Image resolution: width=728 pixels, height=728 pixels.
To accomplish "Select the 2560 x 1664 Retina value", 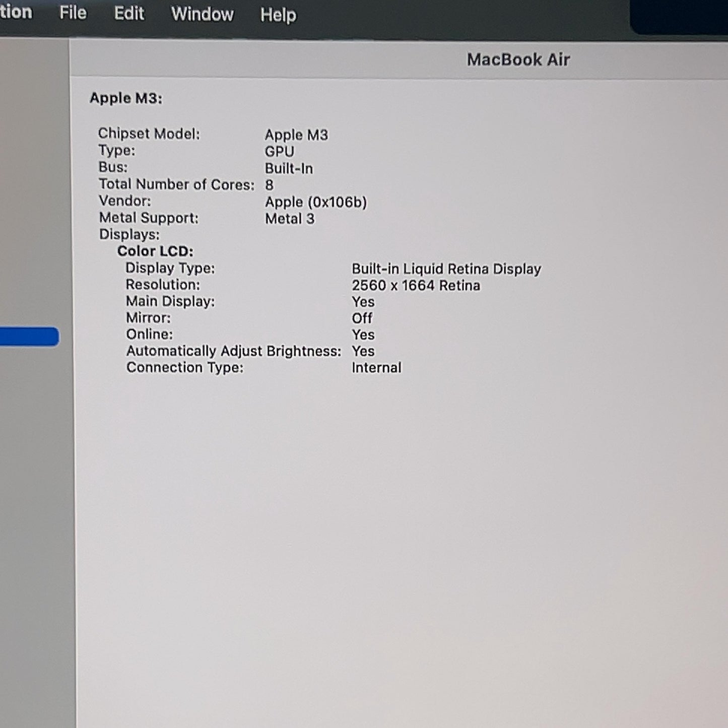I will point(416,286).
